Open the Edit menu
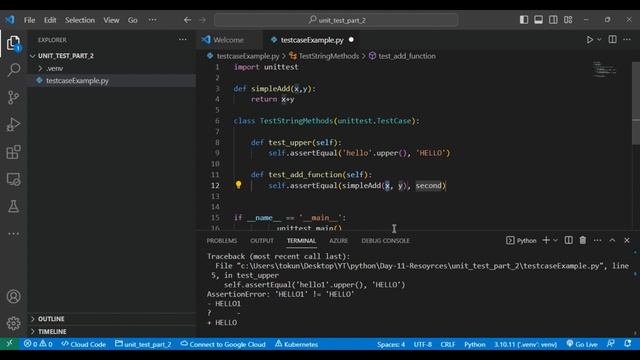This screenshot has width=640, height=360. pos(50,20)
